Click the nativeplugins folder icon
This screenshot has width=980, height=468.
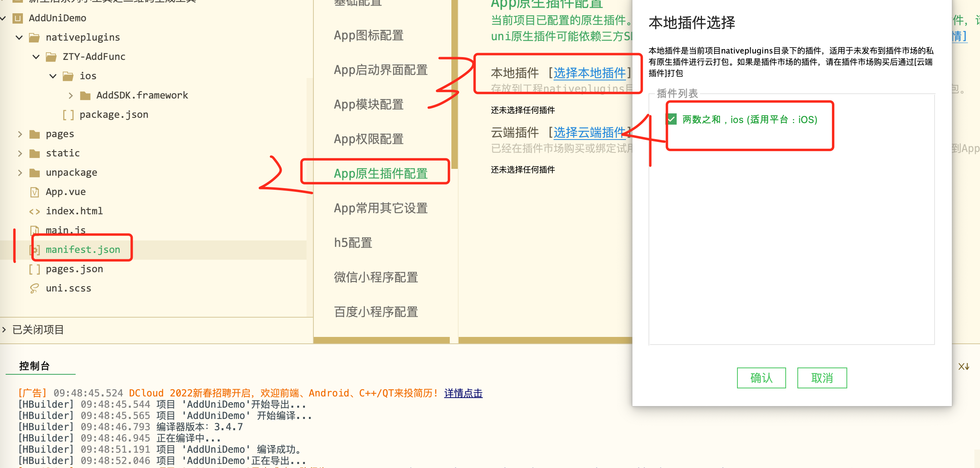point(35,38)
